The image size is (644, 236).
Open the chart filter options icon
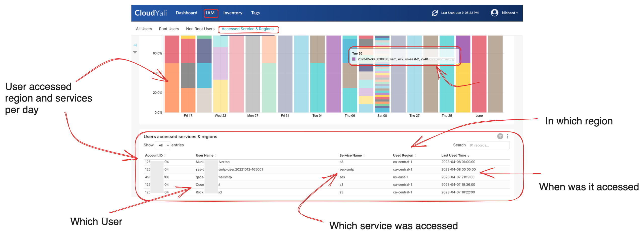point(135,53)
